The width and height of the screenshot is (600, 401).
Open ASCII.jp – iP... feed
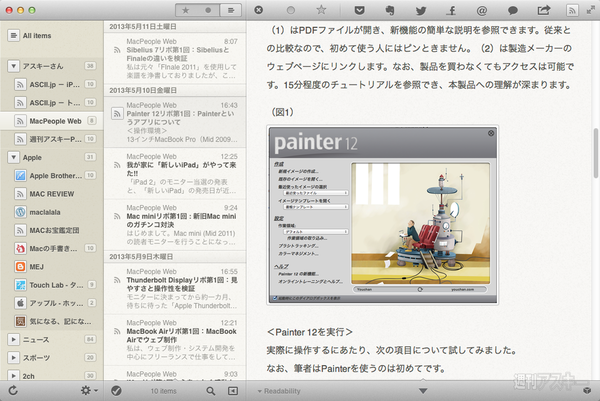(x=52, y=84)
